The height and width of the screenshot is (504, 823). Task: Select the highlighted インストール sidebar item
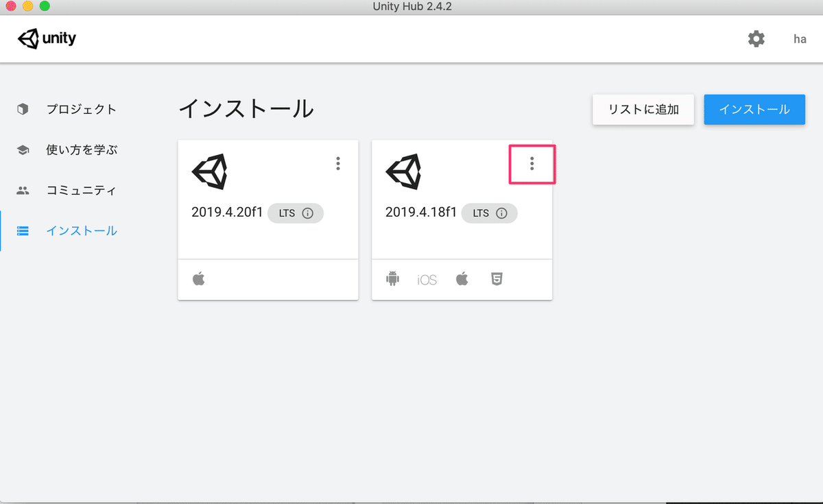pyautogui.click(x=82, y=230)
